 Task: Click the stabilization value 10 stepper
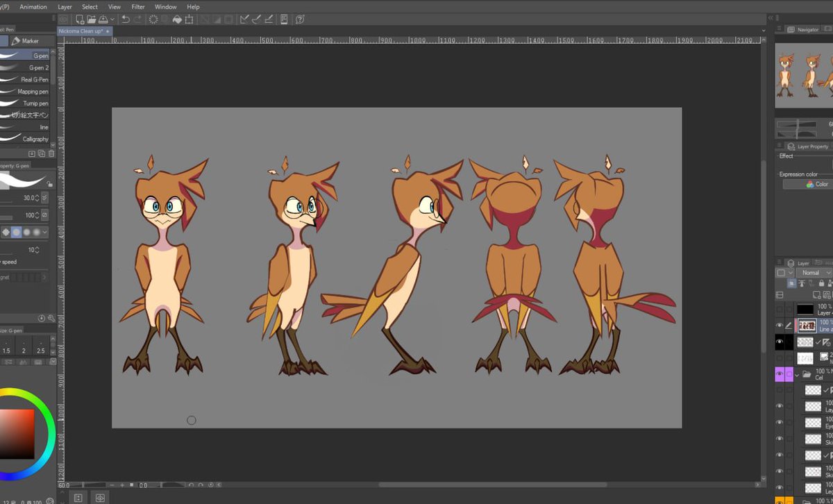tap(37, 250)
